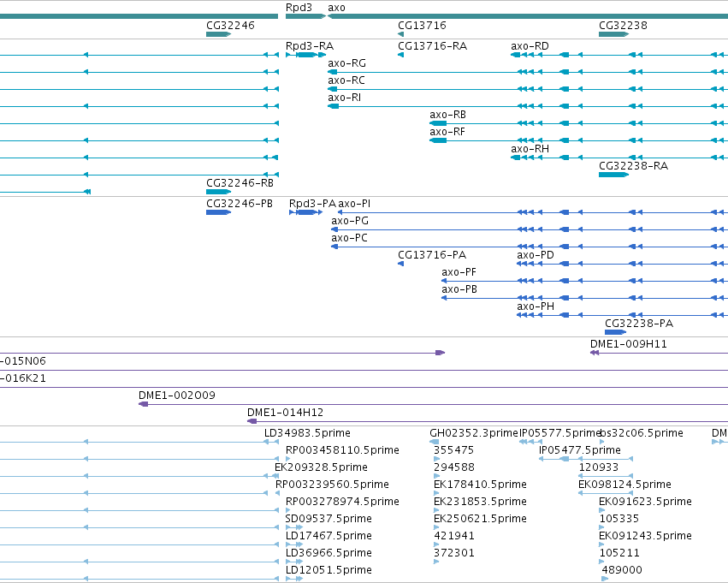Select the axo gene label

[336, 8]
